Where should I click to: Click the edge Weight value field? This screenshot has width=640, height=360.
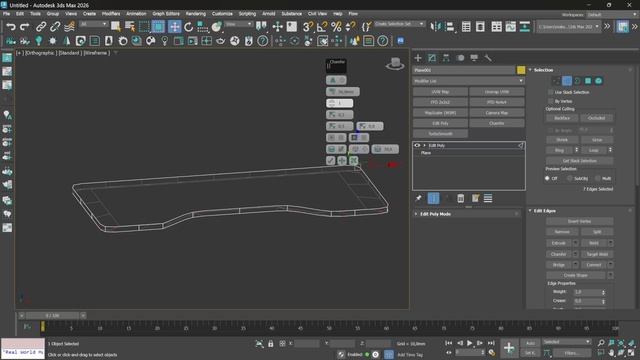point(587,292)
